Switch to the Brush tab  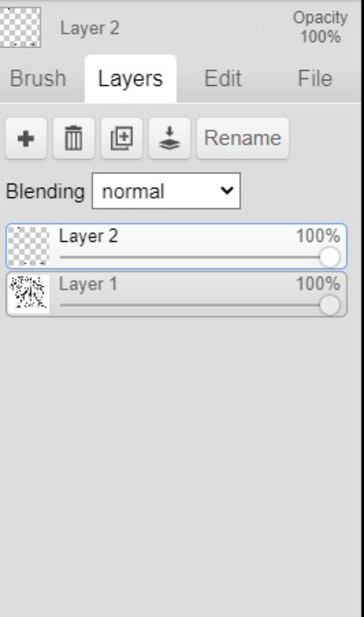[x=38, y=79]
